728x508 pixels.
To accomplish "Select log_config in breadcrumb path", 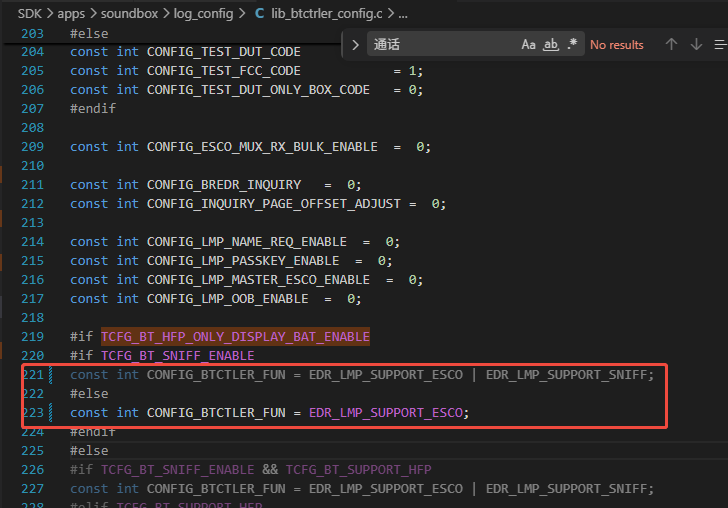I will [x=203, y=14].
